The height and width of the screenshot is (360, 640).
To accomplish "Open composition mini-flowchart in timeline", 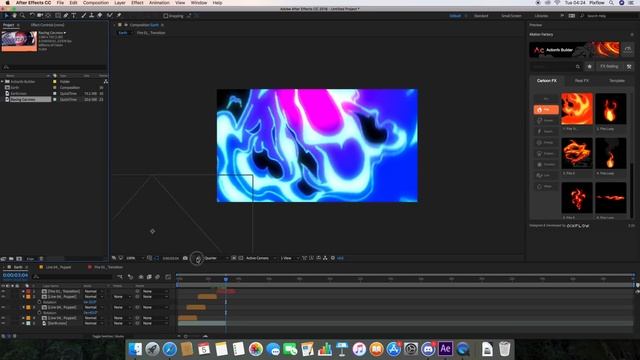I will (120, 277).
